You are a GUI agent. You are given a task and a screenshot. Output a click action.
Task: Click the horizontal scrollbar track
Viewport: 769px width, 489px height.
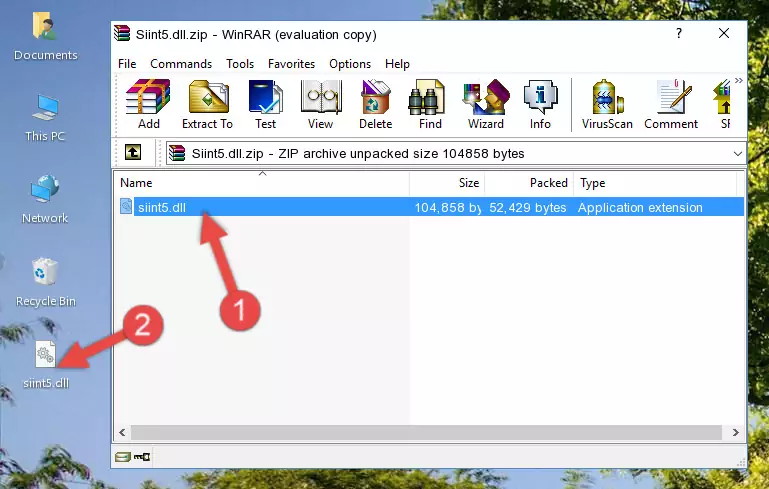pyautogui.click(x=426, y=432)
